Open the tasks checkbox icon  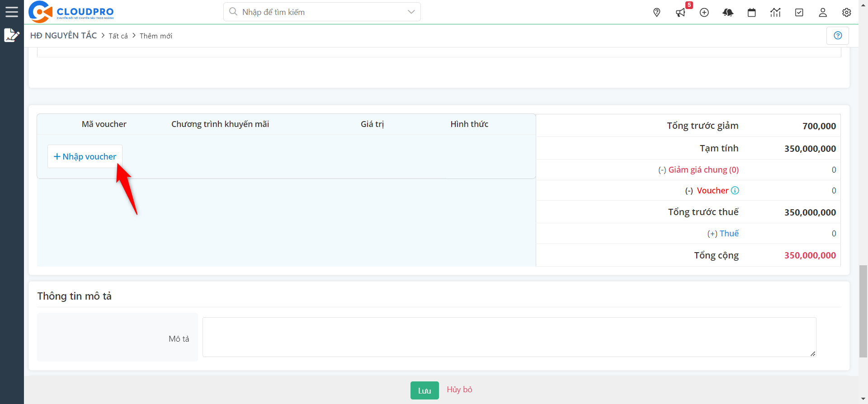[x=799, y=13]
